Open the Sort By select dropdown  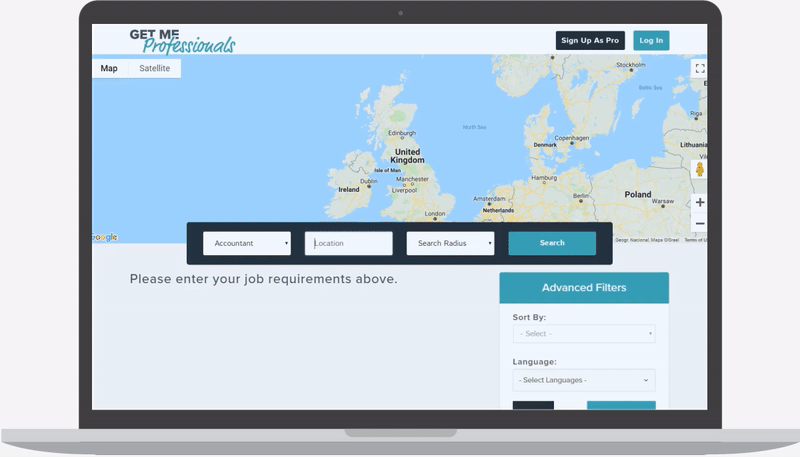[584, 334]
